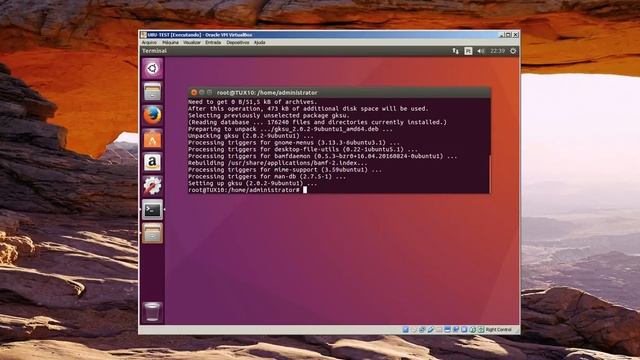640x360 pixels.
Task: Click the video capture status icon
Action: (456, 329)
